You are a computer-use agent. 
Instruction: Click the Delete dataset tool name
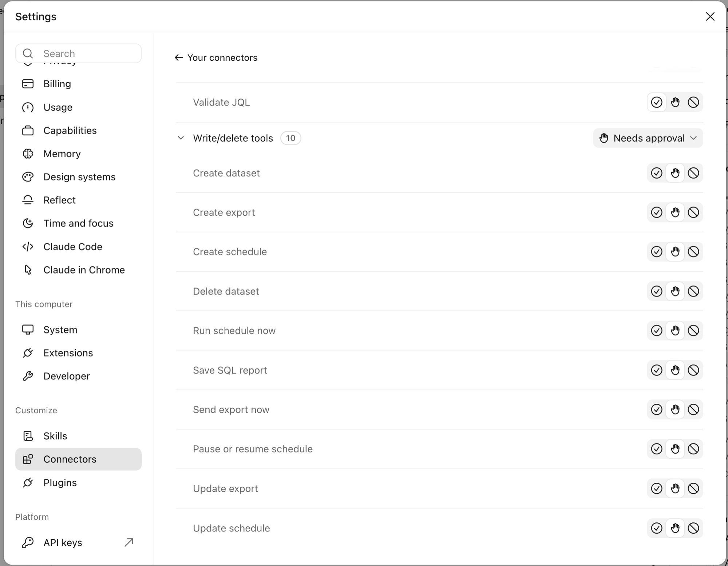(226, 291)
